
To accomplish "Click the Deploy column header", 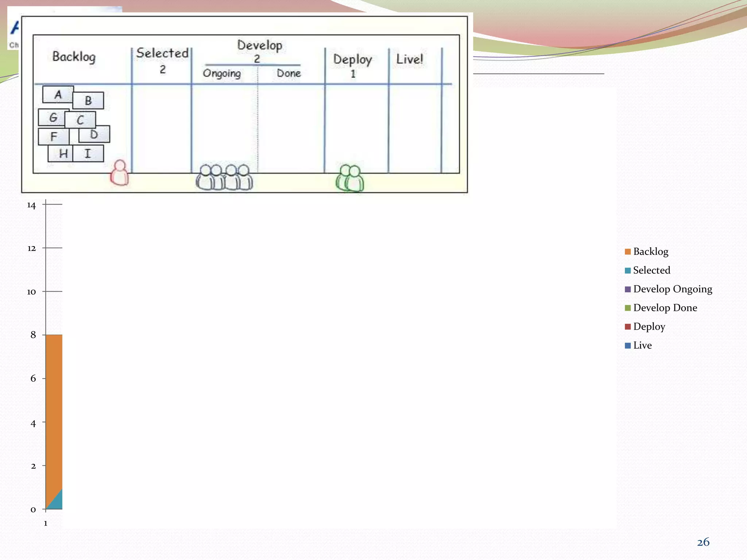I will click(352, 60).
